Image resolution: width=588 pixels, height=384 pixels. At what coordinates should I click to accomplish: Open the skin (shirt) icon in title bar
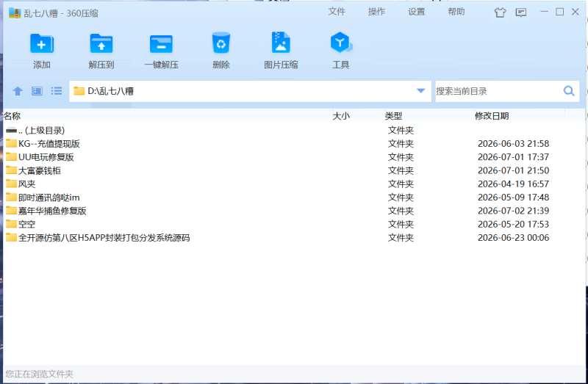pos(500,12)
